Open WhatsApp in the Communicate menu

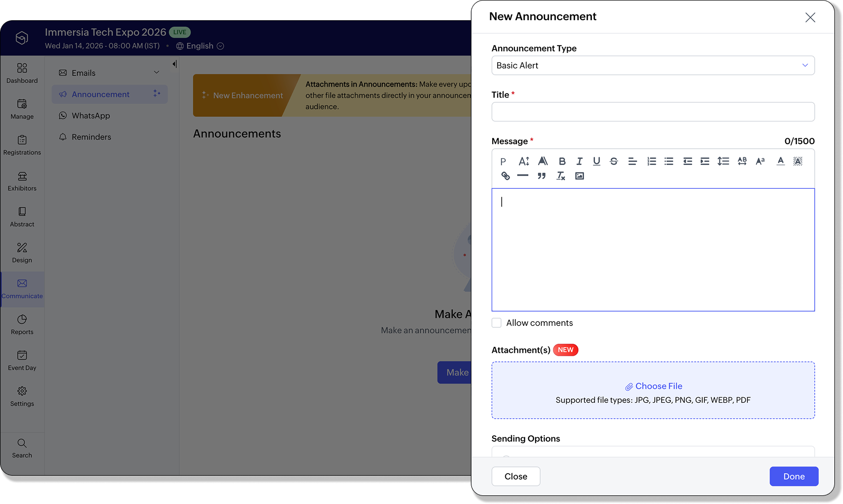91,116
